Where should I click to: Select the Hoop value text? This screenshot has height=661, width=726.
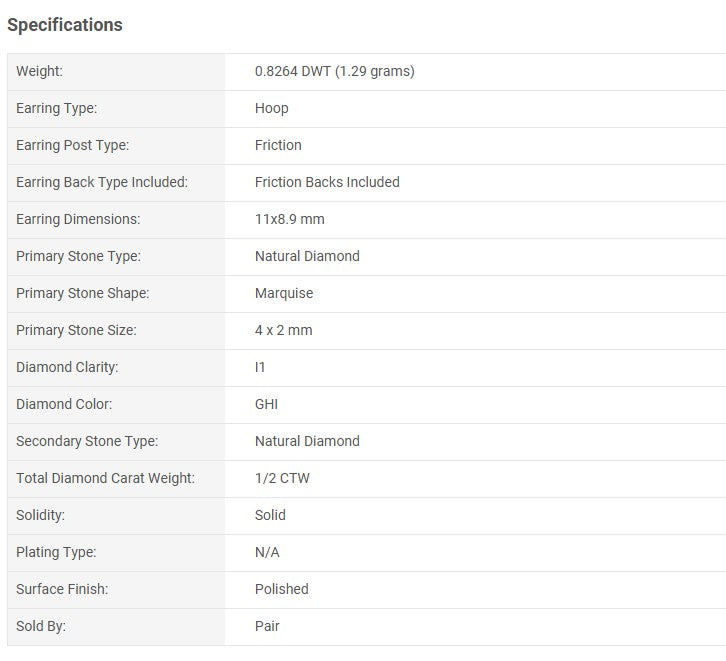coord(271,108)
